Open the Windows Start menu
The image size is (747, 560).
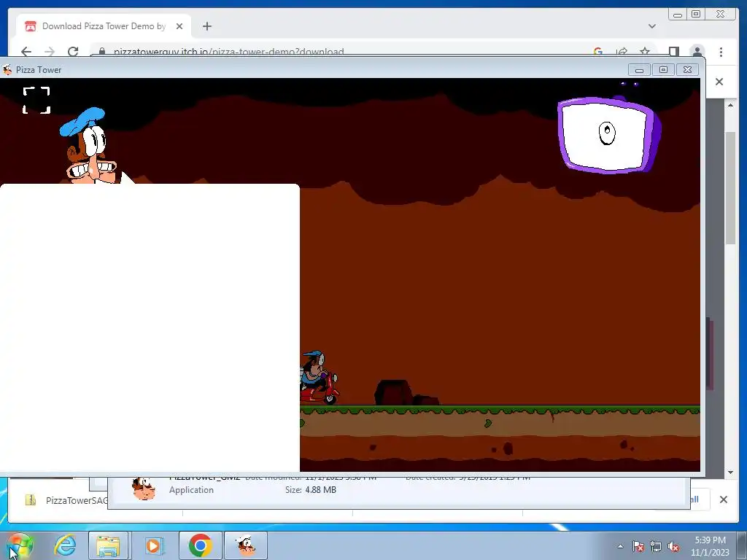point(19,545)
